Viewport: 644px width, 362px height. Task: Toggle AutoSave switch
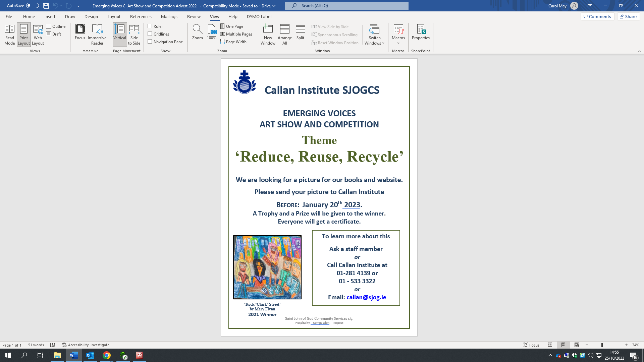click(33, 6)
